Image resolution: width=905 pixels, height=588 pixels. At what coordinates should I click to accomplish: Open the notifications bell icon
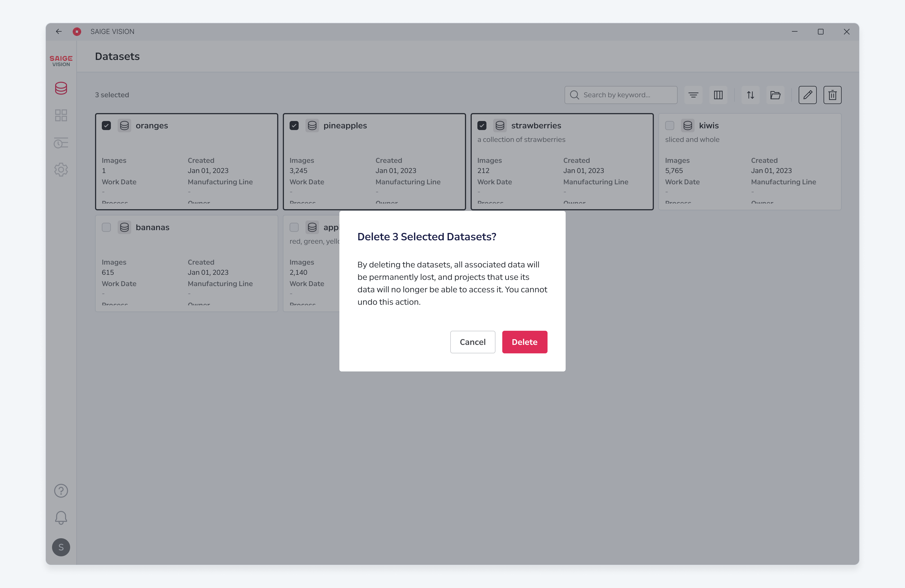pos(61,518)
